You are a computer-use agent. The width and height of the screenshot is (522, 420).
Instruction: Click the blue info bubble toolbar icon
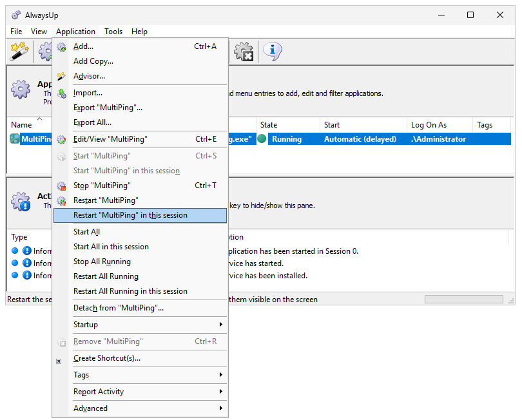[x=273, y=52]
